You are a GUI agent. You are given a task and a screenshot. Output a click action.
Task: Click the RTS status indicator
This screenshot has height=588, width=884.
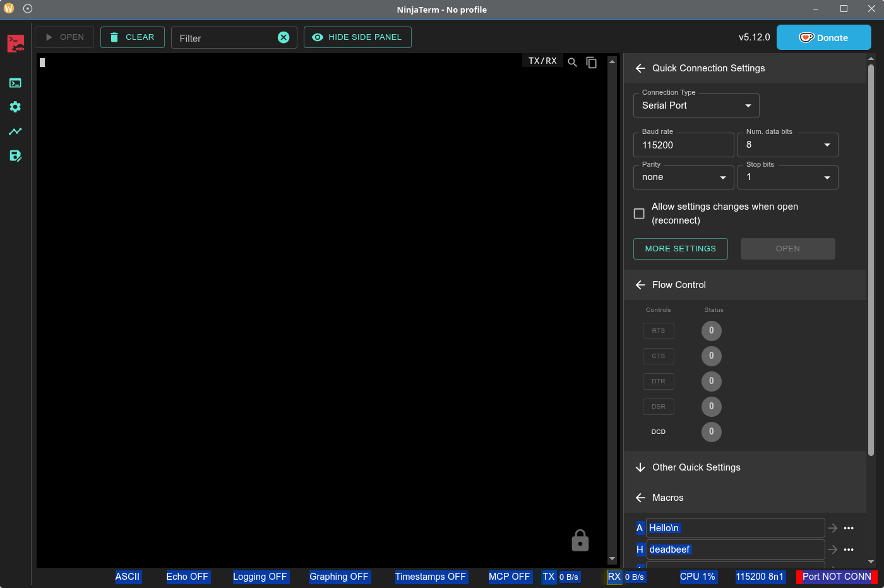[712, 330]
